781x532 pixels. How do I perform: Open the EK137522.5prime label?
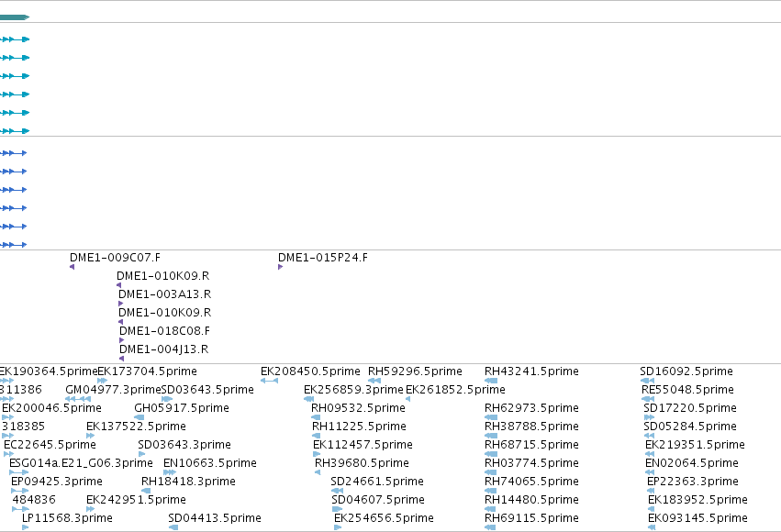[136, 427]
